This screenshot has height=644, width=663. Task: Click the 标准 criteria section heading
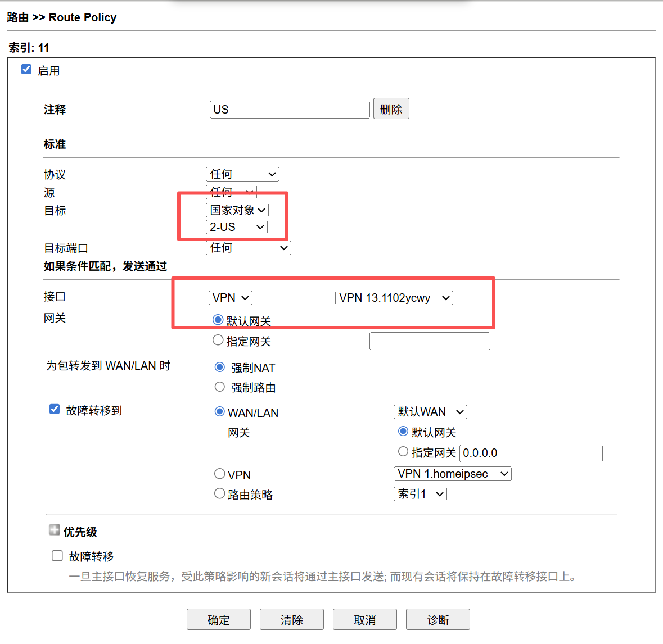click(x=55, y=144)
